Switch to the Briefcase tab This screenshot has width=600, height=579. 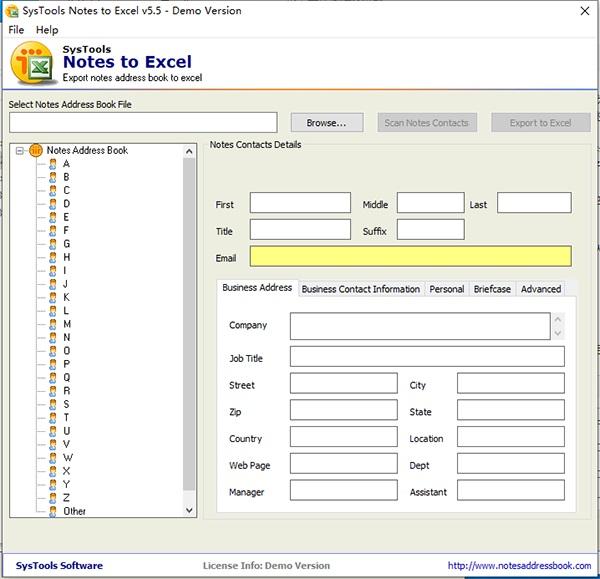coord(491,289)
